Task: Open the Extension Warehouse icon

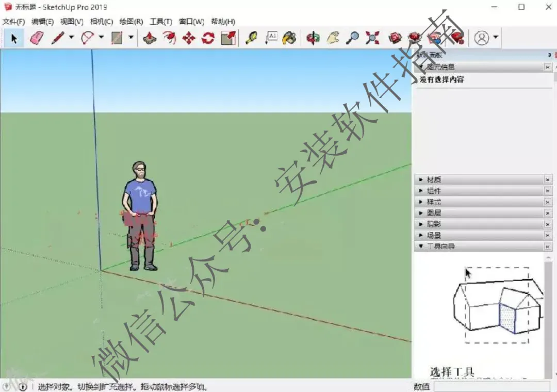Action: (x=415, y=38)
